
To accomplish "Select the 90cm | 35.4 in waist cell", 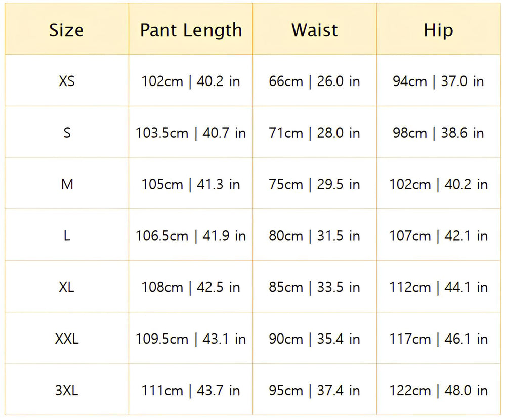I will (x=314, y=339).
